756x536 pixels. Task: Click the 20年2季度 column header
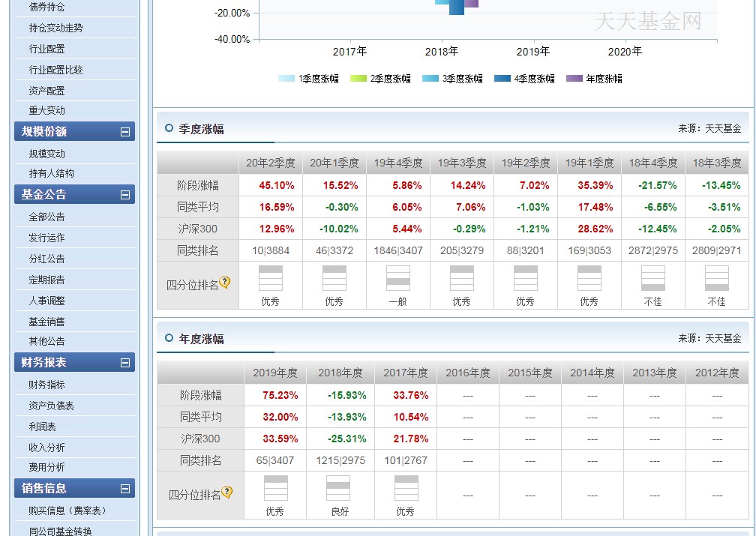click(271, 163)
